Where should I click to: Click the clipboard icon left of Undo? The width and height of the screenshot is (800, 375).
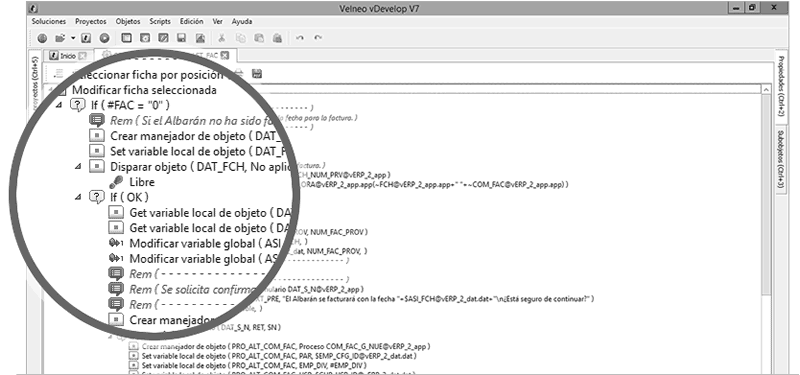point(277,38)
